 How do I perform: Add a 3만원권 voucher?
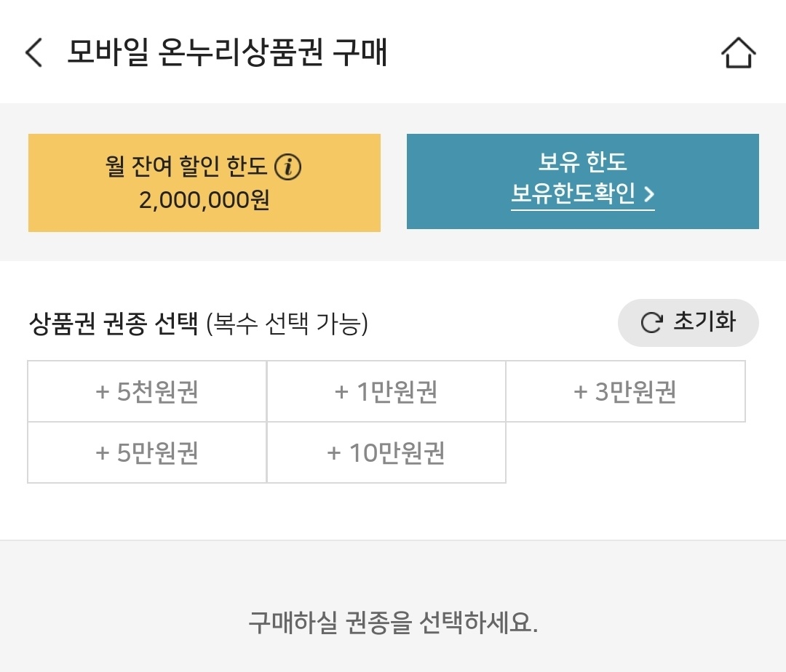627,391
